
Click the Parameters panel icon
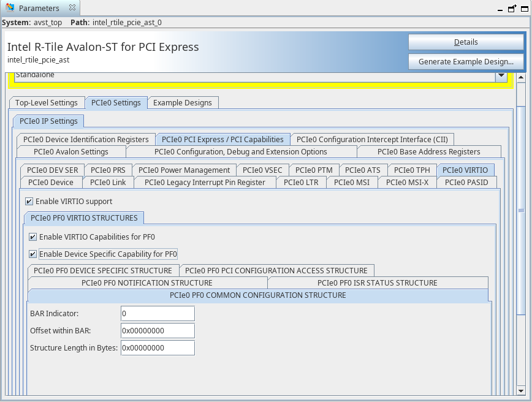[10, 7]
